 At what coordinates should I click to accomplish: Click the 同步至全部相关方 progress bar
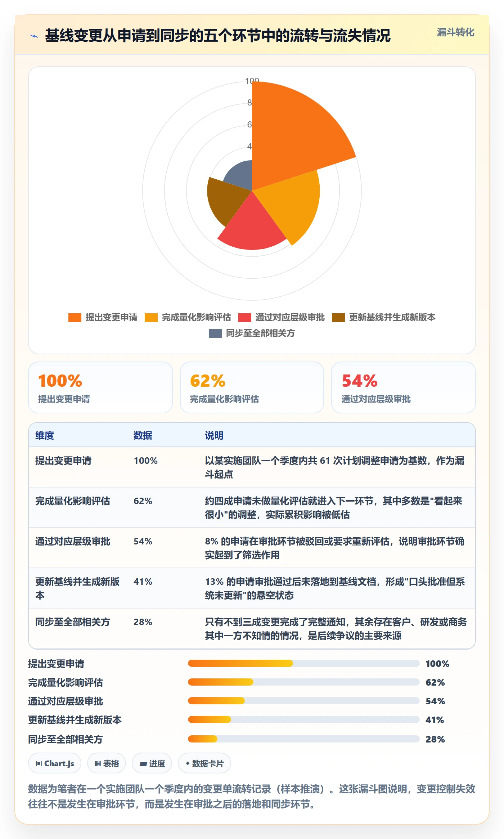click(304, 739)
